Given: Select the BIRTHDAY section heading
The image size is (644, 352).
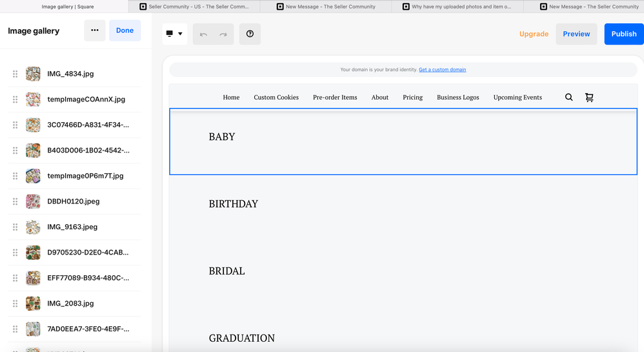Looking at the screenshot, I should point(234,204).
